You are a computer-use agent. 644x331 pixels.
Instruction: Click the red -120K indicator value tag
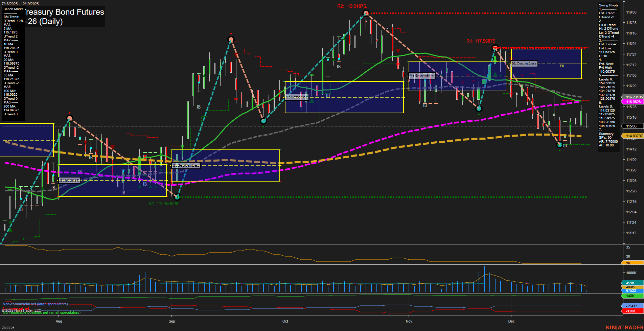click(x=631, y=311)
